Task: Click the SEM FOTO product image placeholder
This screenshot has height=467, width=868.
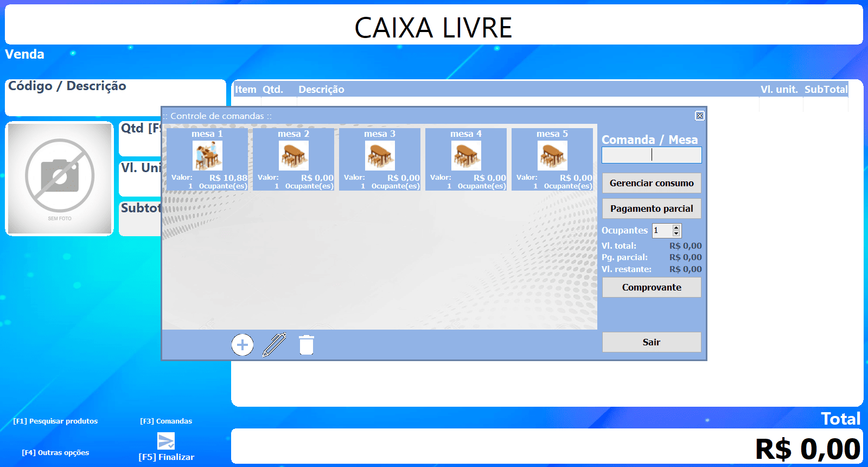Action: [x=60, y=179]
